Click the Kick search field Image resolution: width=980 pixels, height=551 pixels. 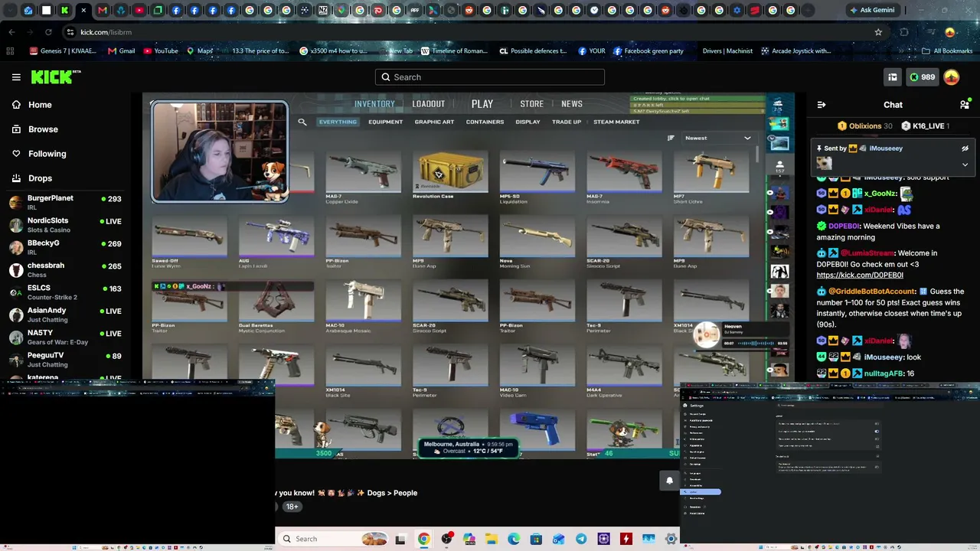[490, 77]
